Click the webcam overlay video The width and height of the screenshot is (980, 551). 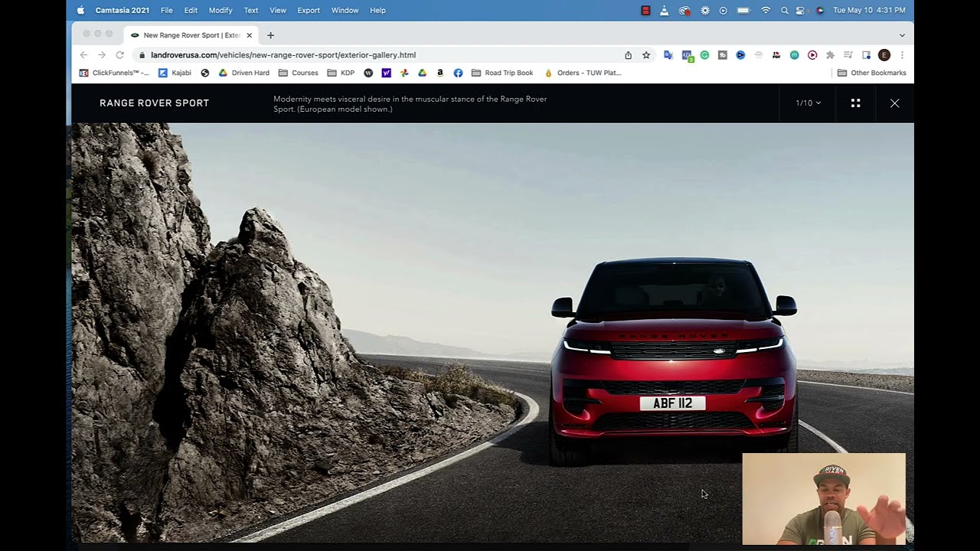[x=824, y=498]
